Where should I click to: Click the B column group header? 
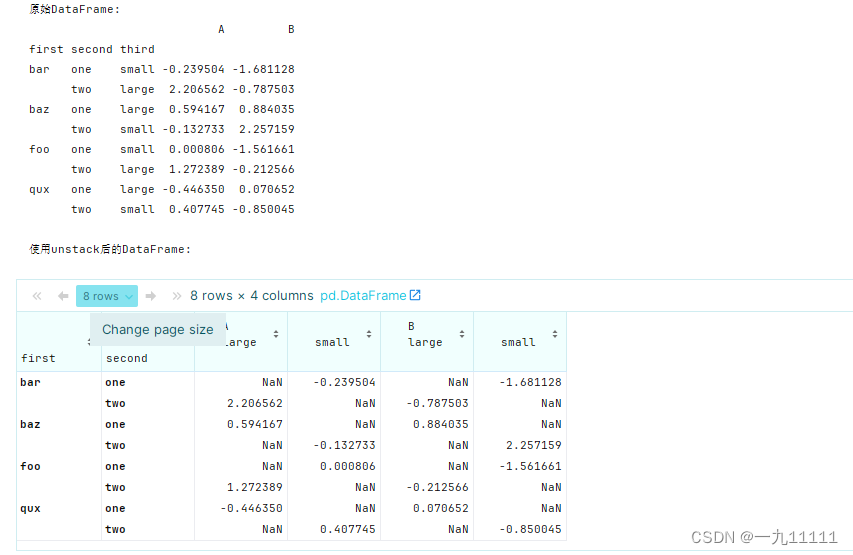[x=411, y=326]
